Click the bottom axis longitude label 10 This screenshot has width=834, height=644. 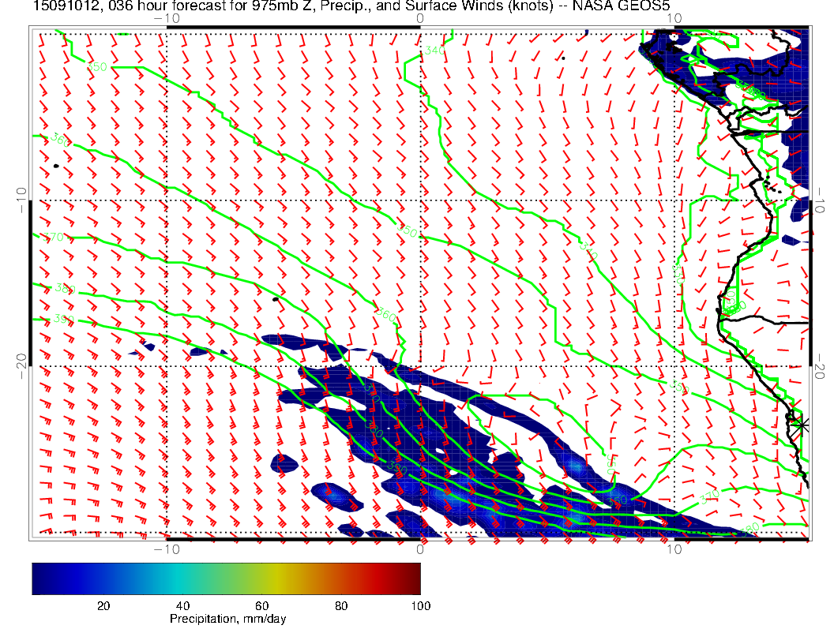click(674, 549)
